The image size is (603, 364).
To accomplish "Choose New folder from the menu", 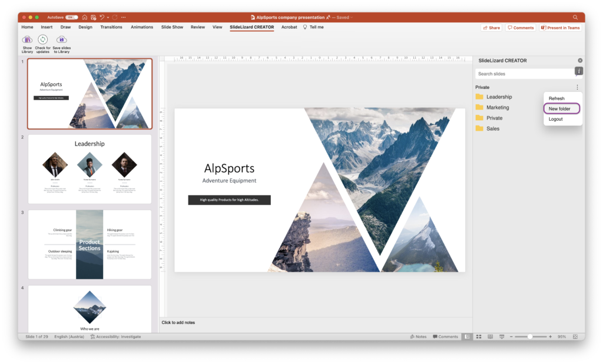I will click(x=562, y=109).
